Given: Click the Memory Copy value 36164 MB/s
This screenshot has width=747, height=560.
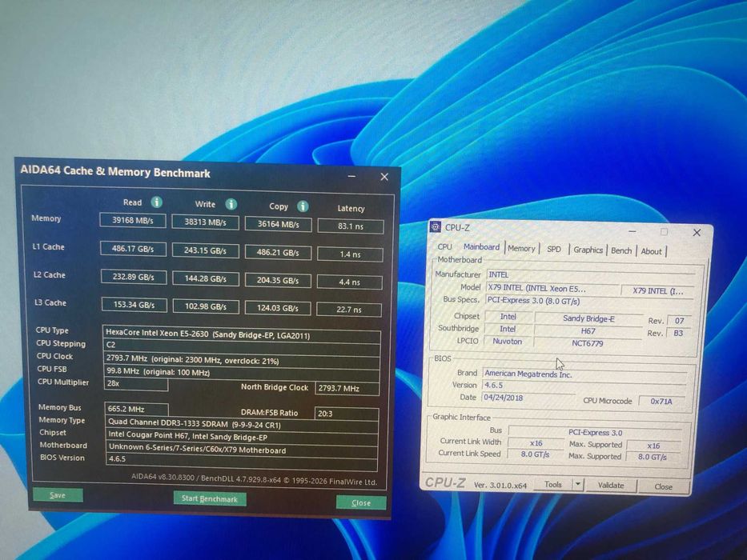Looking at the screenshot, I should click(x=278, y=224).
